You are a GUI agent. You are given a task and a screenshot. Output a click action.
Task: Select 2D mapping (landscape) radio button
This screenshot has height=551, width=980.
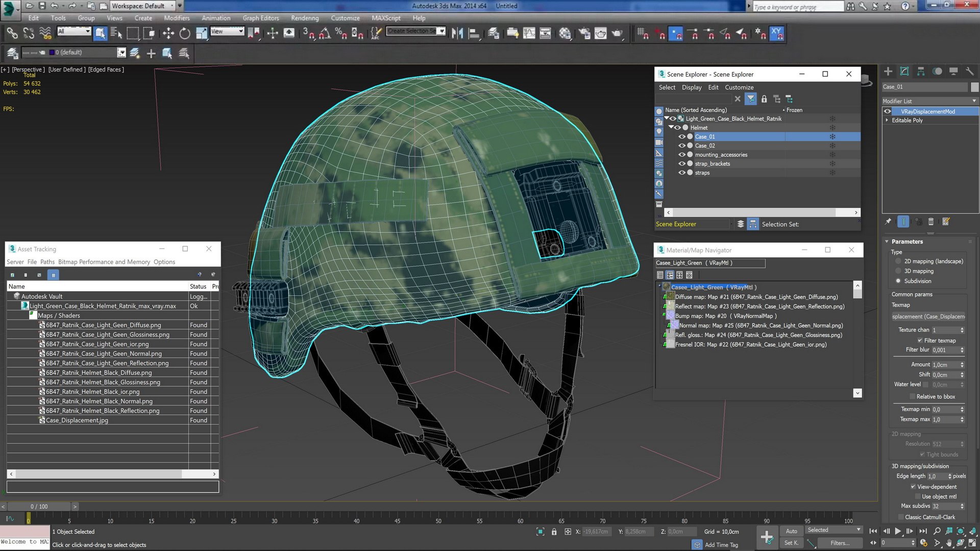point(898,261)
